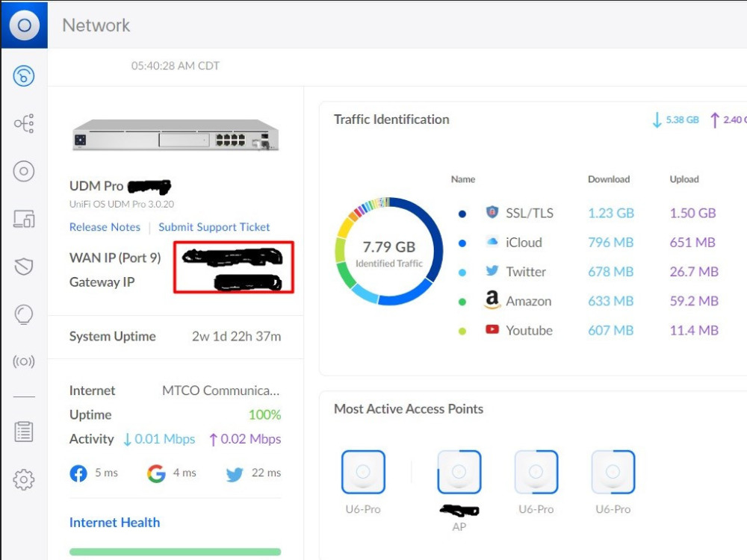
Task: Select the Dashboard icon in the sidebar
Action: tap(23, 75)
